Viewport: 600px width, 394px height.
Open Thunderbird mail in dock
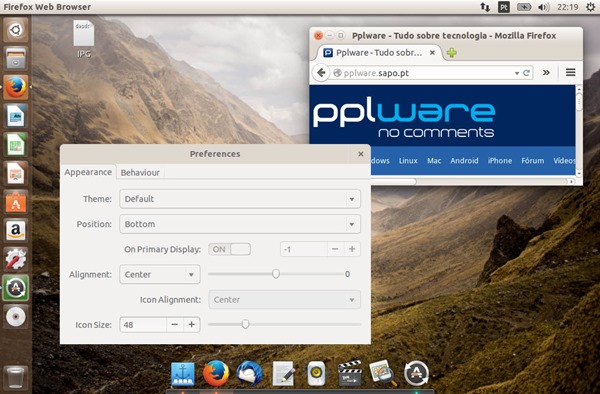click(x=249, y=373)
